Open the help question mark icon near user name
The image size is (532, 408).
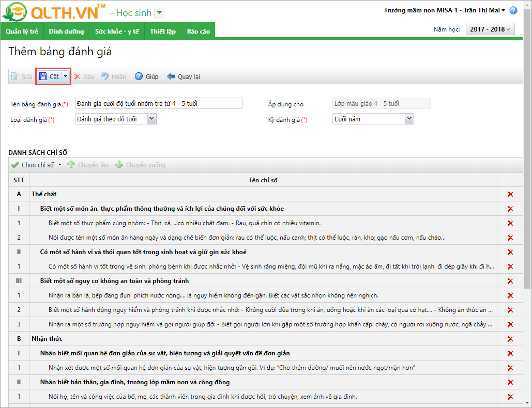pyautogui.click(x=513, y=10)
